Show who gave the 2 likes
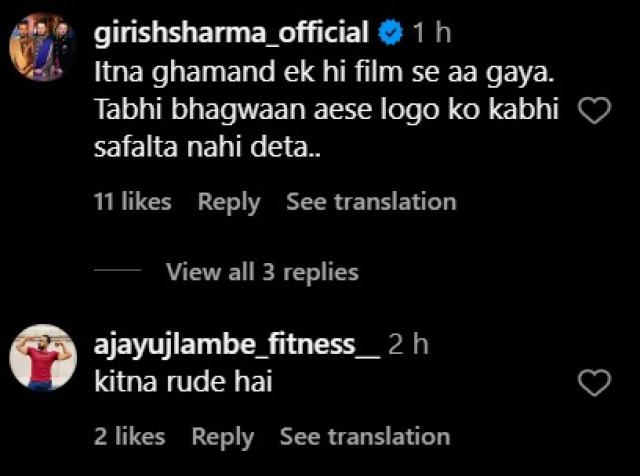Viewport: 640px width, 476px height. pos(130,436)
